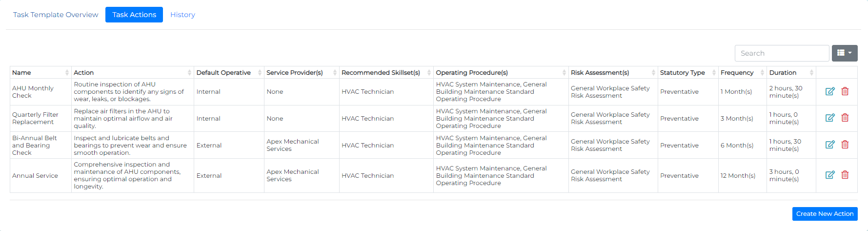Viewport: 868px width, 231px height.
Task: Delete the Quarterly Filter Replacement row
Action: point(845,118)
